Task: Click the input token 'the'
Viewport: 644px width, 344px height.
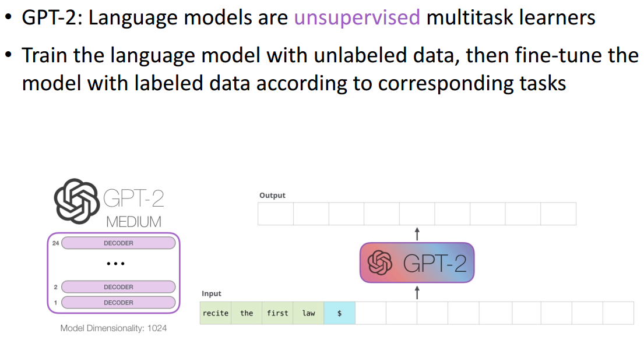Action: [247, 313]
